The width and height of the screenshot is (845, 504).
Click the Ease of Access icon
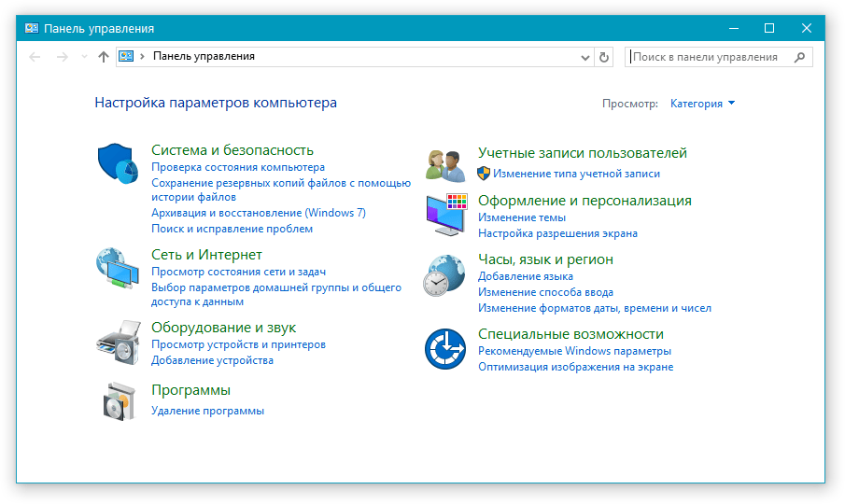(x=445, y=348)
